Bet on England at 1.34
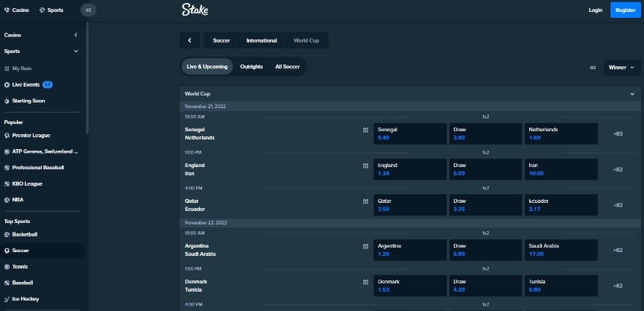 (410, 169)
